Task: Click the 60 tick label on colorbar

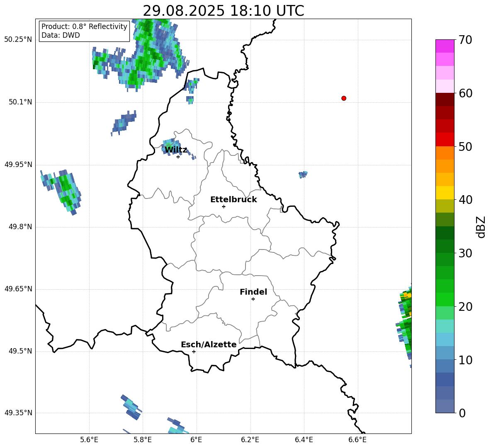Action: [465, 93]
